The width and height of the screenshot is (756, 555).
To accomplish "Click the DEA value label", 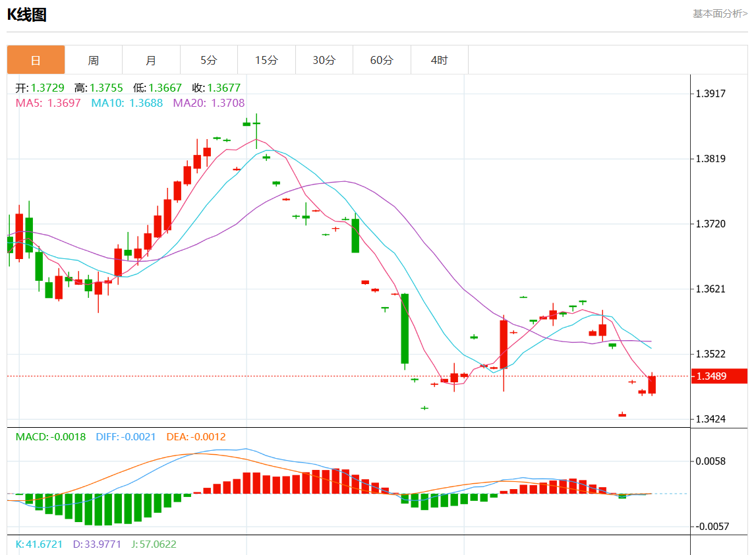I will (x=196, y=436).
